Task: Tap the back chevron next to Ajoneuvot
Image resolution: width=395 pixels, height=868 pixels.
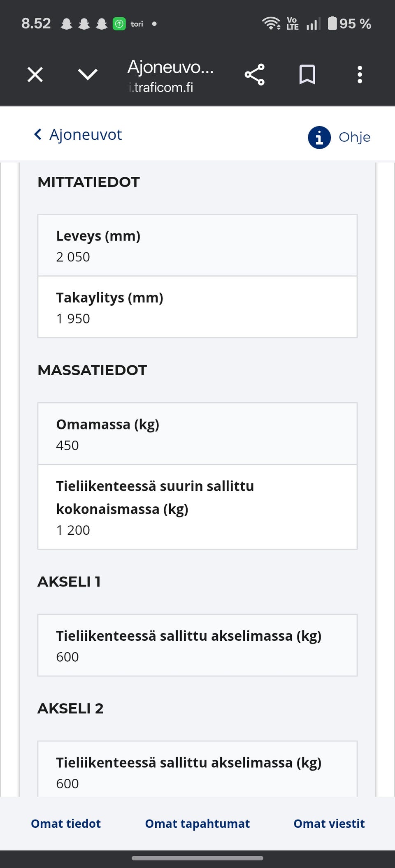Action: click(x=37, y=134)
